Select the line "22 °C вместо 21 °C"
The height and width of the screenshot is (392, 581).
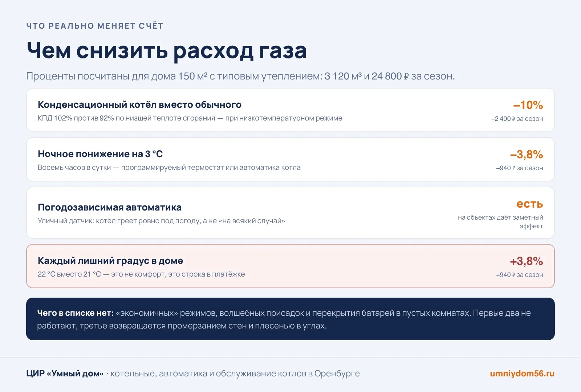141,274
